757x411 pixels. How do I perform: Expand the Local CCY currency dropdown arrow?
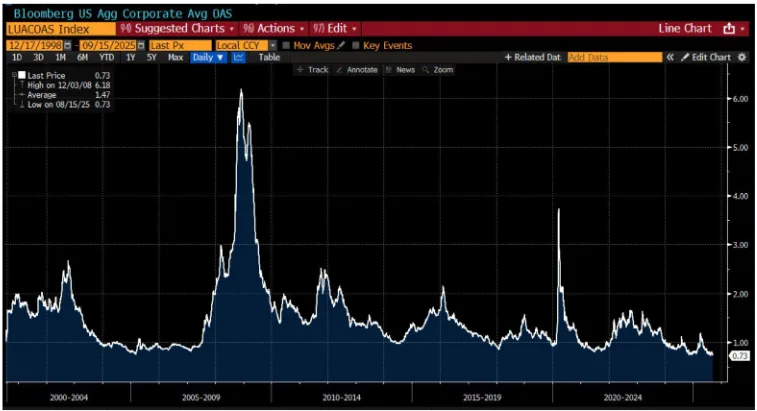click(x=273, y=45)
